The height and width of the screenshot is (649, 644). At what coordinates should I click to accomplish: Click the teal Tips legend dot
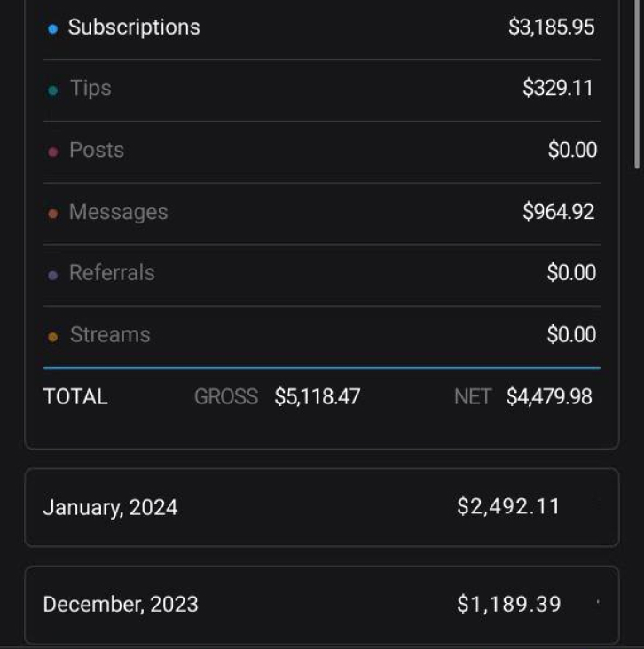coord(52,90)
